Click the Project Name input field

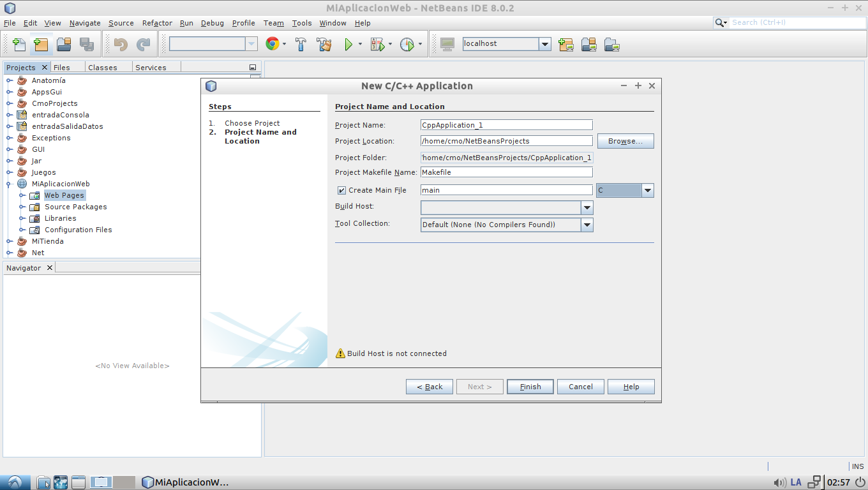point(507,125)
